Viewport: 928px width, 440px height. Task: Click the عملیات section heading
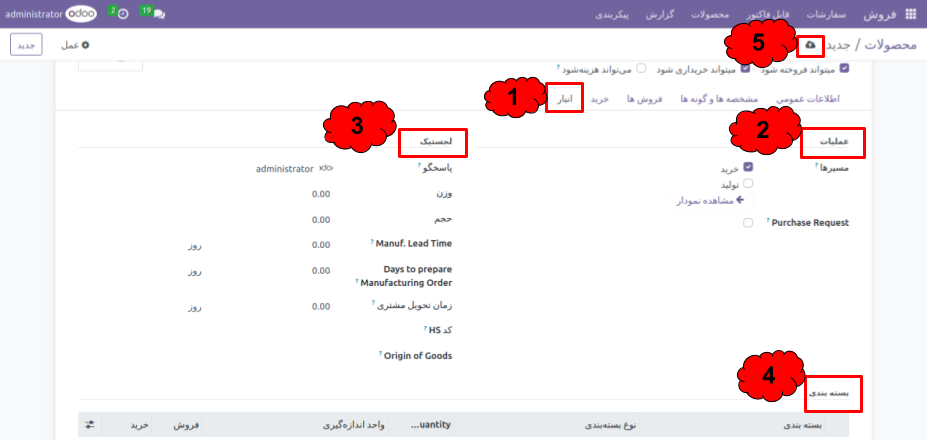[834, 142]
